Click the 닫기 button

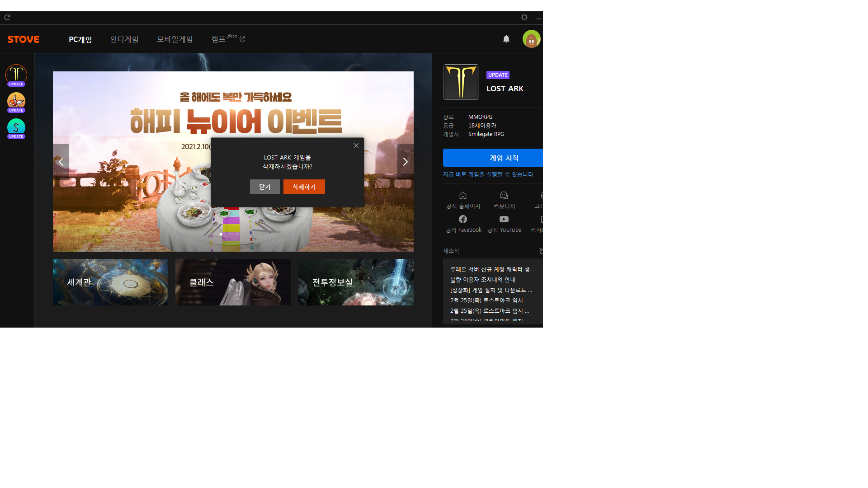(265, 187)
